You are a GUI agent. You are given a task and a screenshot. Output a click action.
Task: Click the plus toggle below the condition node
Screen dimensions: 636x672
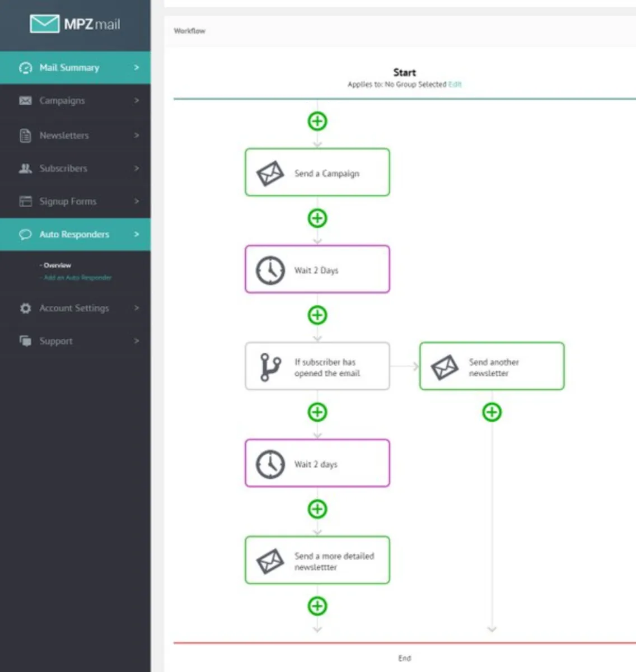[x=317, y=412]
